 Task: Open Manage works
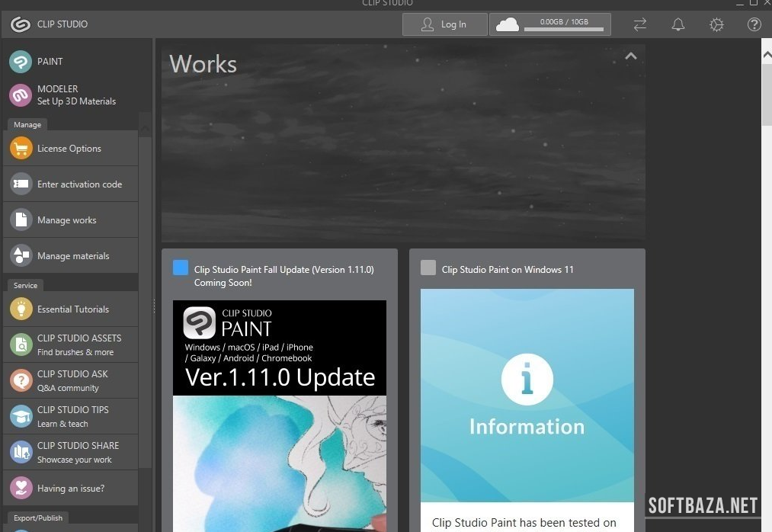coord(66,220)
